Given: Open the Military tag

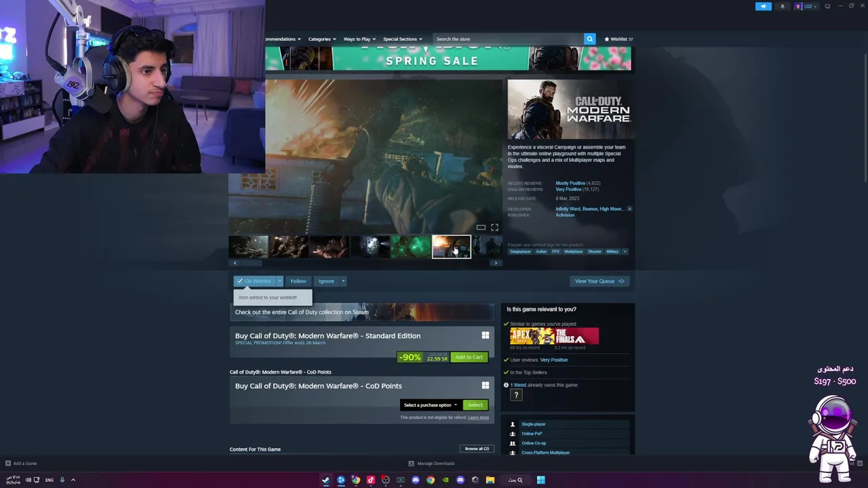Looking at the screenshot, I should point(612,251).
